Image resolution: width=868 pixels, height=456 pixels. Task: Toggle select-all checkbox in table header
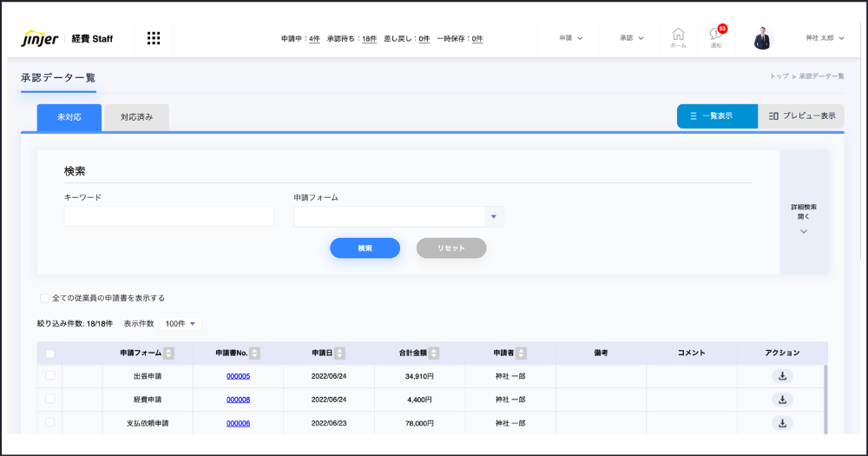(x=49, y=354)
